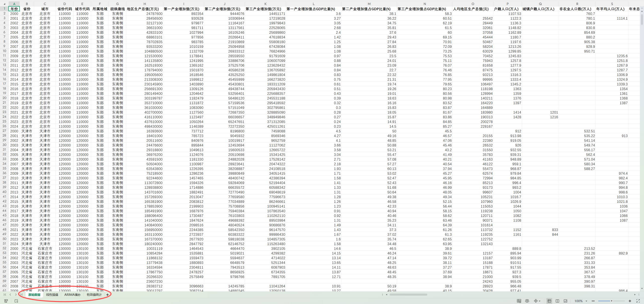The width and height of the screenshot is (644, 304).
Task: Click the zoom out minus button
Action: coord(593,301)
